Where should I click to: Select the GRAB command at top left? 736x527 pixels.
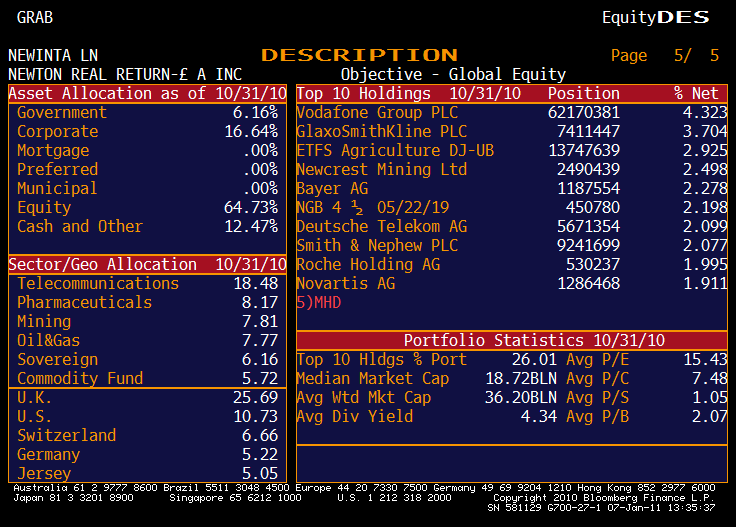pyautogui.click(x=35, y=17)
